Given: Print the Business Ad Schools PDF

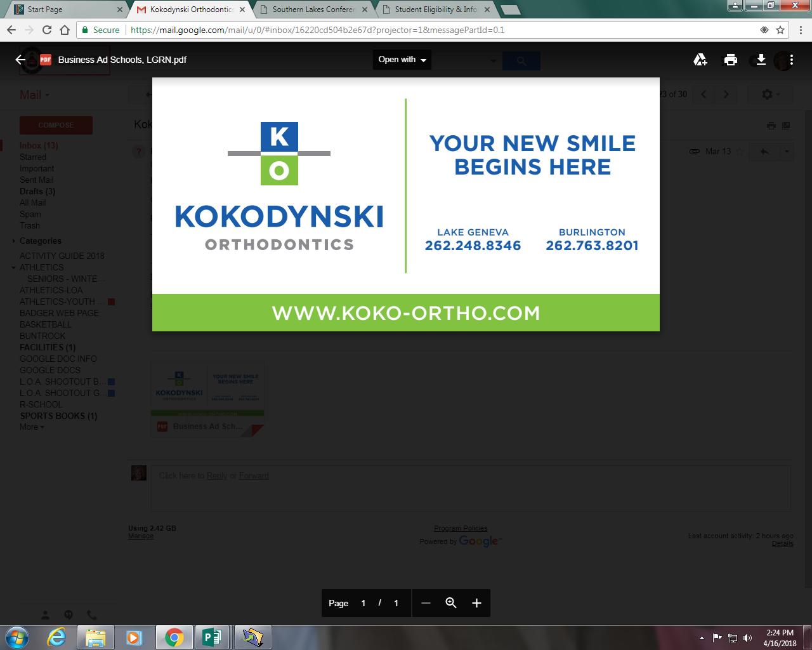Looking at the screenshot, I should (x=731, y=60).
